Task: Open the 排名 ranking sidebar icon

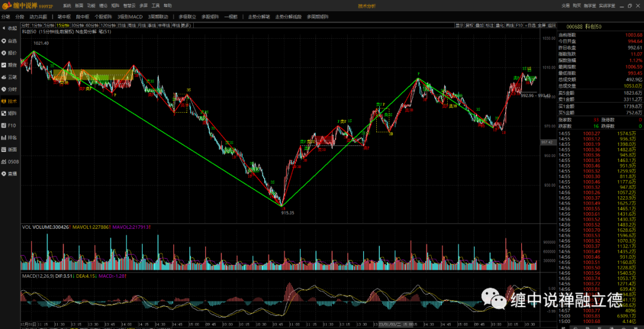Action: [9, 137]
